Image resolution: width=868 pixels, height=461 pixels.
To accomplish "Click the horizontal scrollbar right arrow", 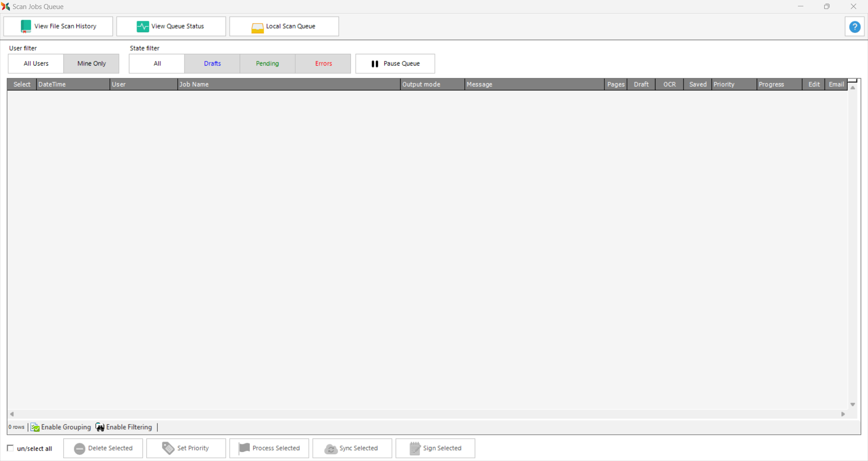I will click(843, 414).
